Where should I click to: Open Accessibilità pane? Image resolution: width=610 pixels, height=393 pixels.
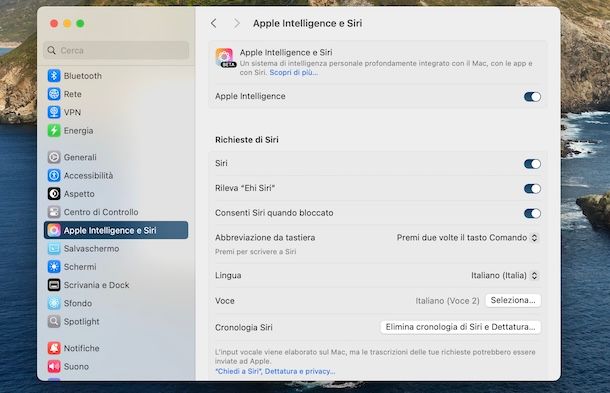click(116, 175)
